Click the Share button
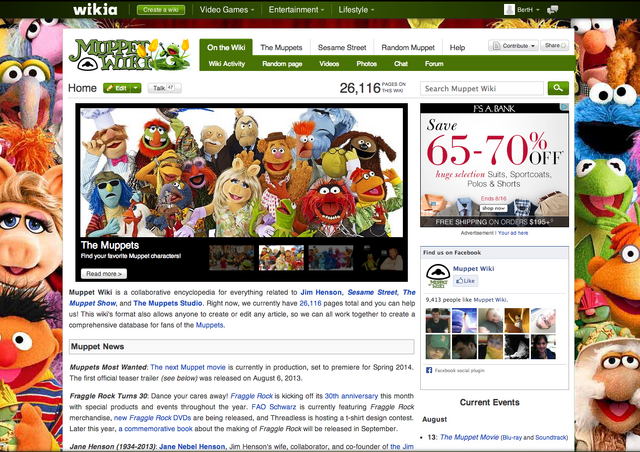 (x=554, y=45)
